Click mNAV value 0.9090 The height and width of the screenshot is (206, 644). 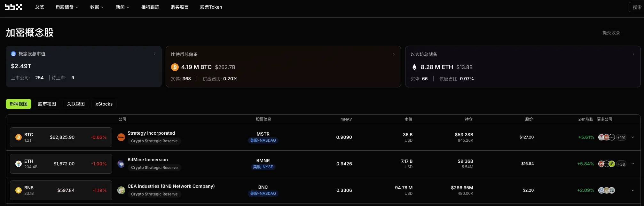tap(344, 137)
